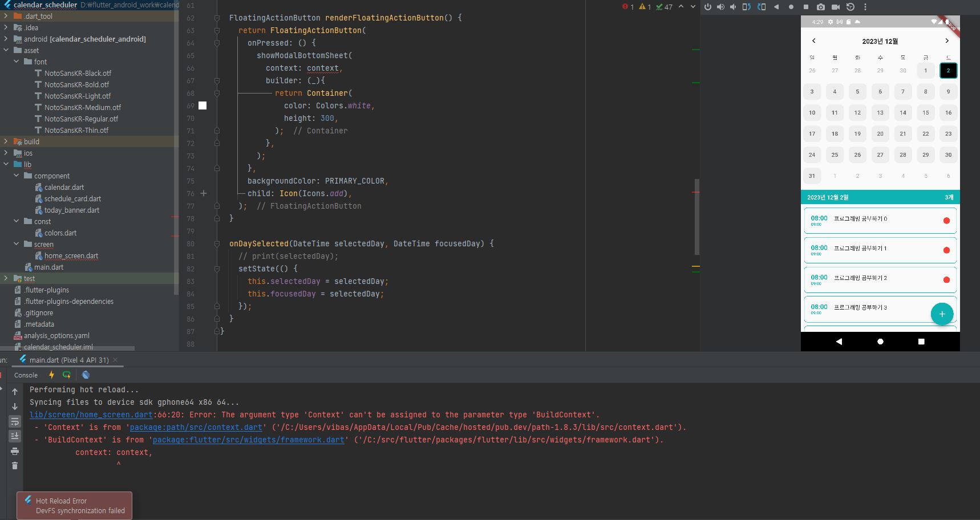Go to the next month in the emulator calendar
980x520 pixels.
[x=947, y=41]
